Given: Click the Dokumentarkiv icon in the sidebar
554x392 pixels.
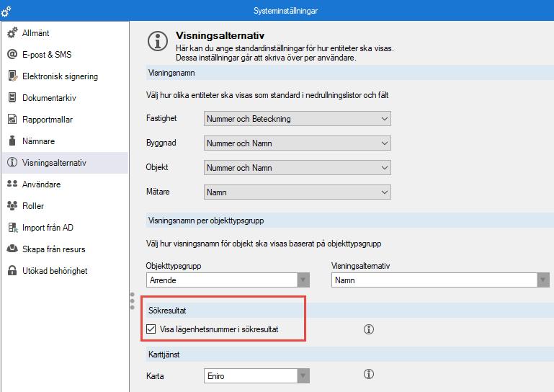Looking at the screenshot, I should tap(12, 97).
